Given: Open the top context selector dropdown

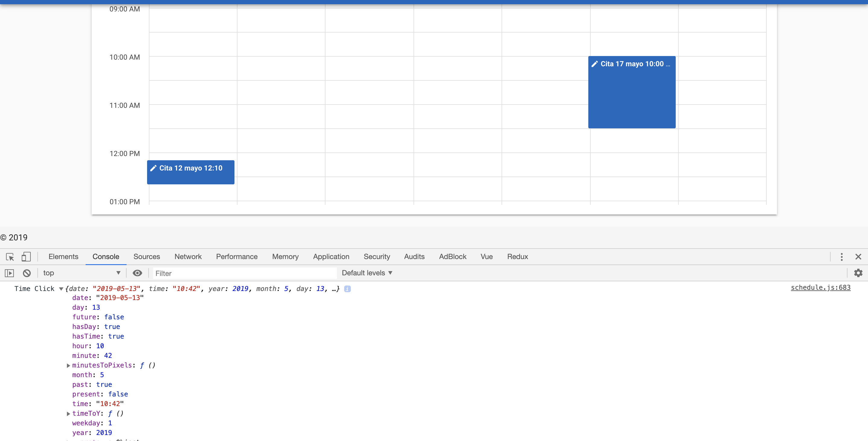Looking at the screenshot, I should [x=81, y=273].
